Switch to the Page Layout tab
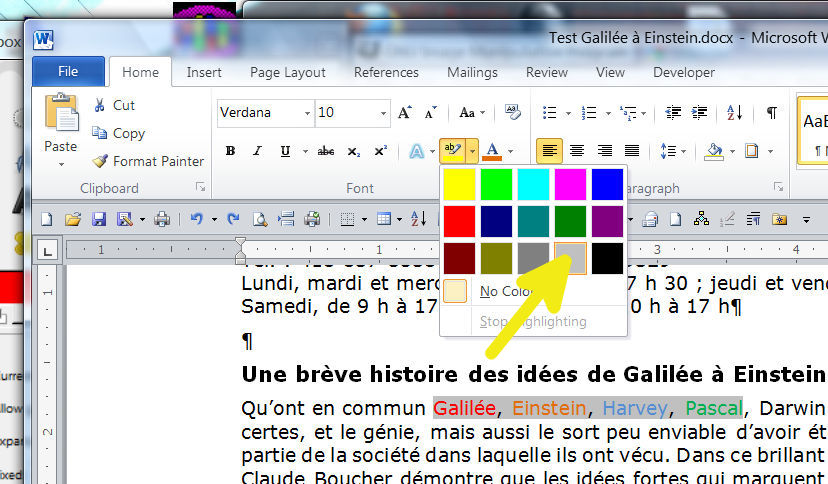 288,72
